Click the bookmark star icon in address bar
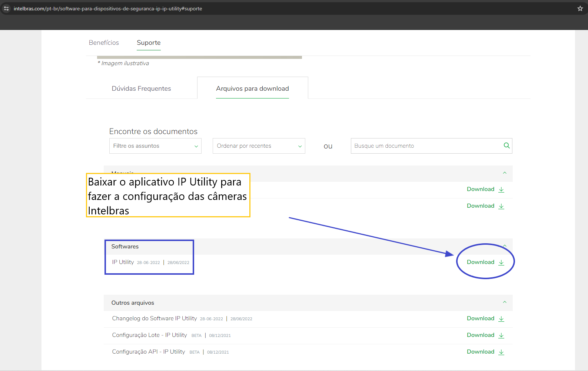Viewport: 588px width, 371px height. pos(580,9)
